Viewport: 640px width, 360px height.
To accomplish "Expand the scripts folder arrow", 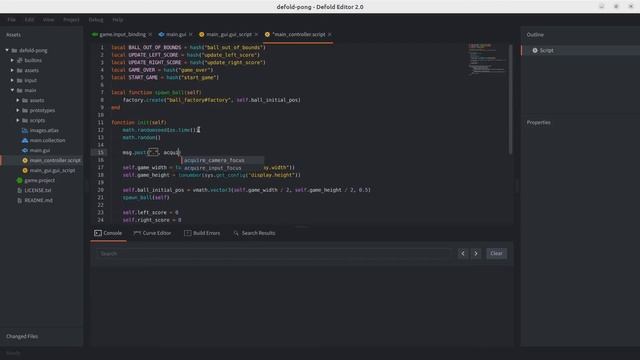I will [18, 120].
